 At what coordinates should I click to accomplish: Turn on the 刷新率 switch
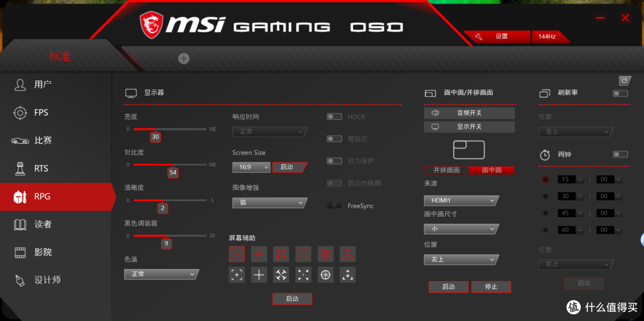620,93
